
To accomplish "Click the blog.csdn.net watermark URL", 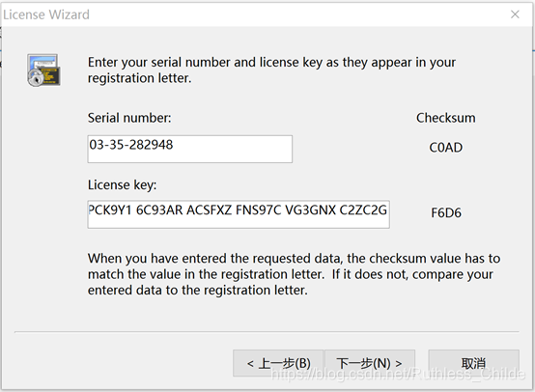I will (398, 374).
